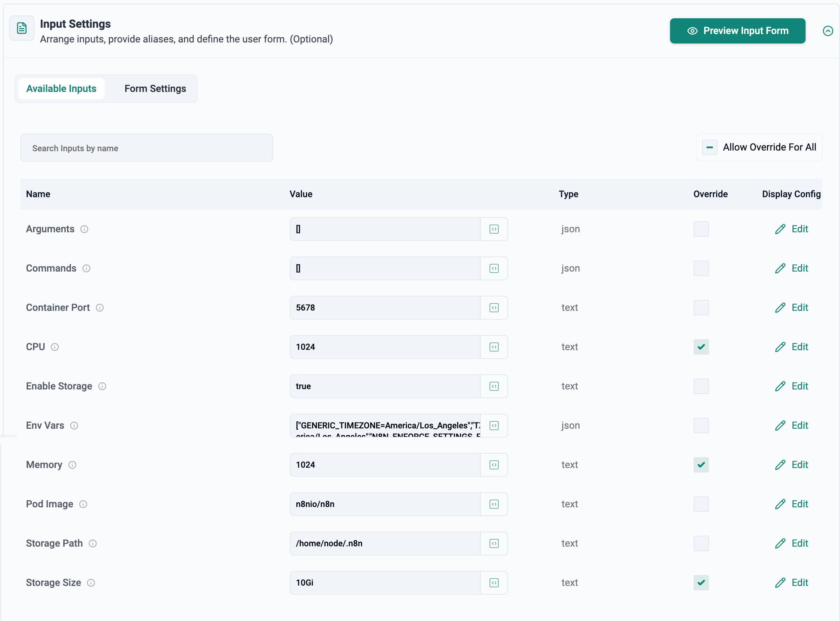840x621 pixels.
Task: Click info icon next to Storage Size
Action: coord(91,583)
